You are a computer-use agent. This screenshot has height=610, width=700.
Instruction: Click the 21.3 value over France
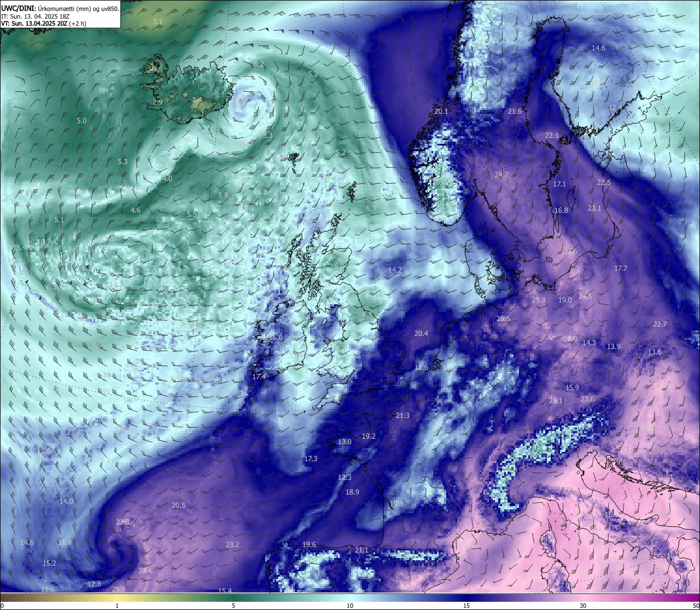click(x=402, y=416)
